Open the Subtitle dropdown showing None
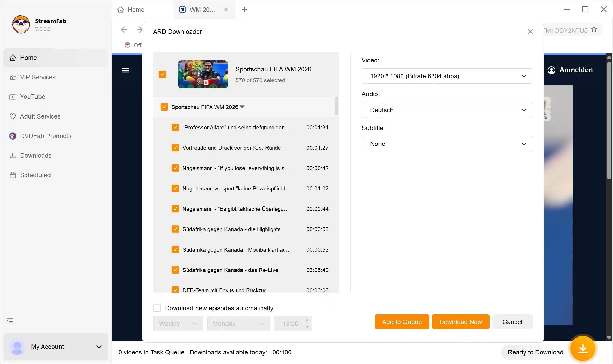The width and height of the screenshot is (613, 364). pos(447,144)
